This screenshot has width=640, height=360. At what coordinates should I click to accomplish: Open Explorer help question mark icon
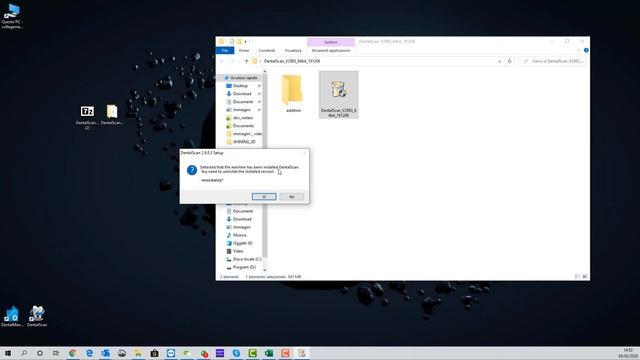(586, 50)
